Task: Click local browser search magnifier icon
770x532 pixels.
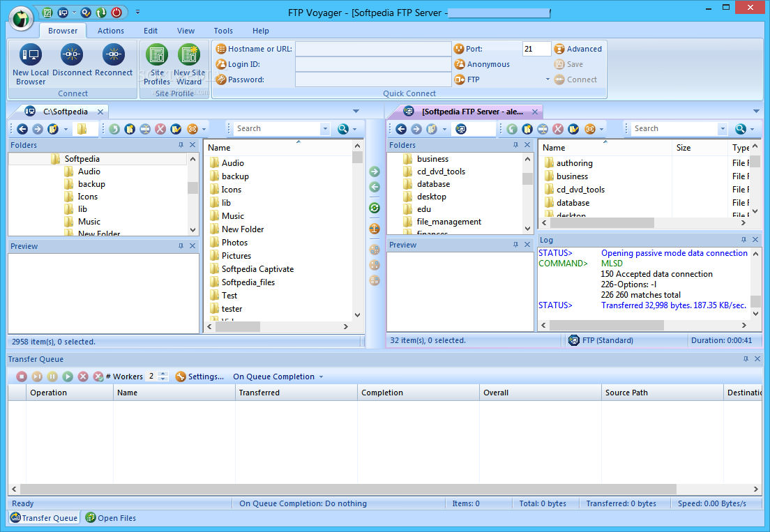Action: pyautogui.click(x=342, y=129)
